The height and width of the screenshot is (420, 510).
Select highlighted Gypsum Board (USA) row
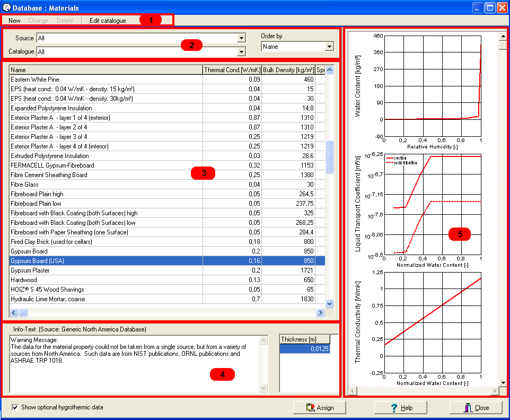(x=167, y=261)
